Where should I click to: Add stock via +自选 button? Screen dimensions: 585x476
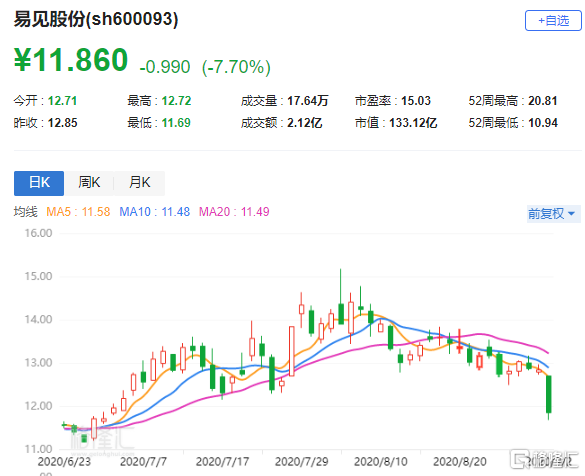click(553, 21)
